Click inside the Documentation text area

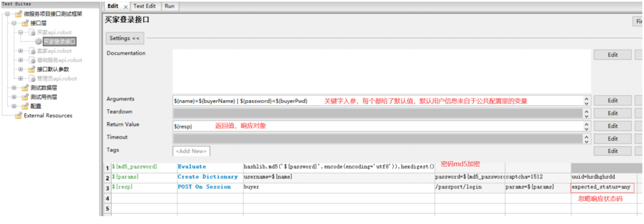[382, 71]
